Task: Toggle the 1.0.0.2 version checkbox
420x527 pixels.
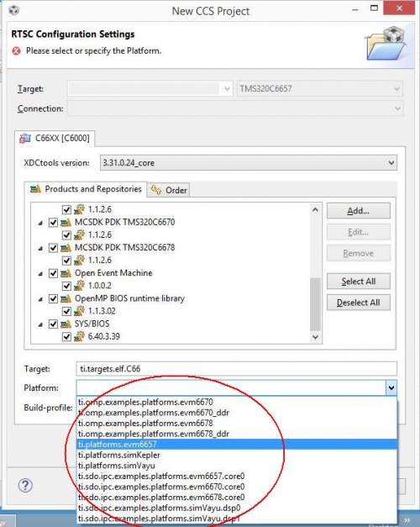Action: coord(66,286)
